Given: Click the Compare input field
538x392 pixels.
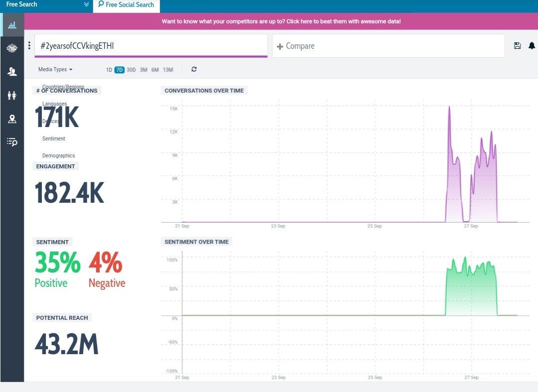Looking at the screenshot, I should [x=389, y=46].
